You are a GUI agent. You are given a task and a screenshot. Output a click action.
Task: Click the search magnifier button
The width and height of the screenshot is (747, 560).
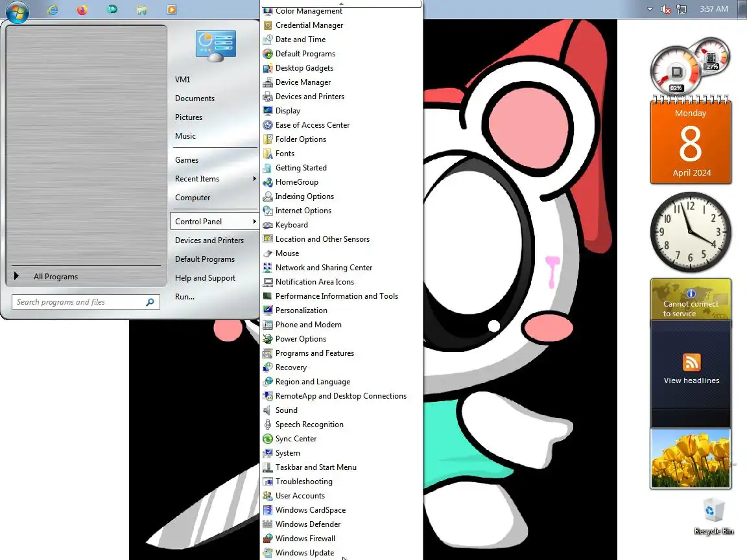150,302
